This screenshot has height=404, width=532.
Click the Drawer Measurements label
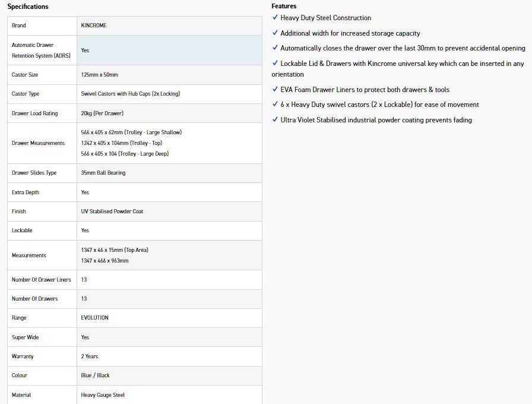pos(38,143)
